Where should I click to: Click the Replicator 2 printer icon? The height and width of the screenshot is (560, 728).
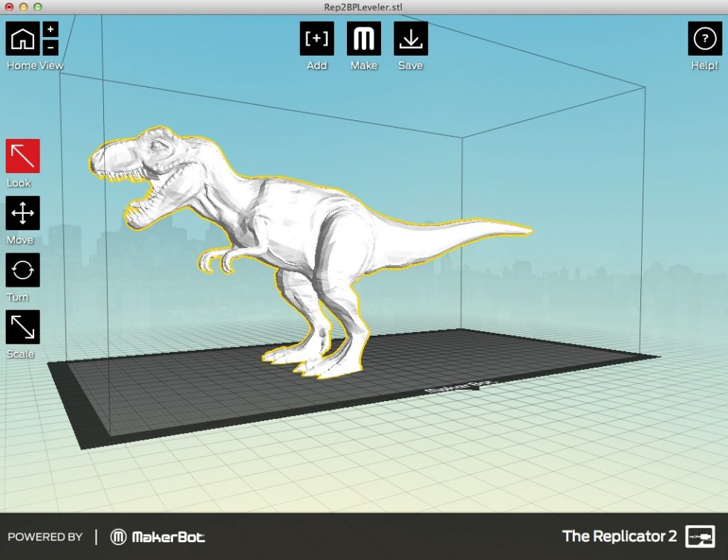[x=700, y=536]
